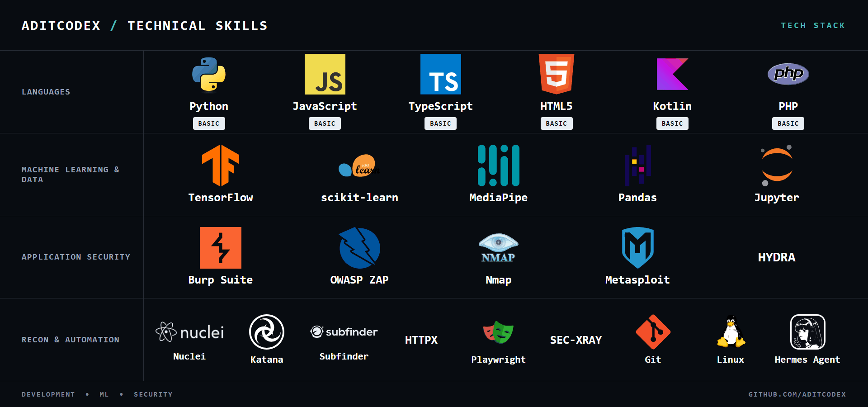Select the APPLICATION SECURITY label
This screenshot has height=407, width=868.
[x=76, y=257]
